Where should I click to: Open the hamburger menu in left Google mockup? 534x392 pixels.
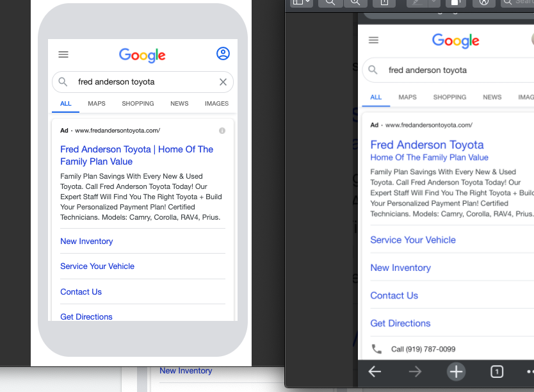tap(63, 54)
